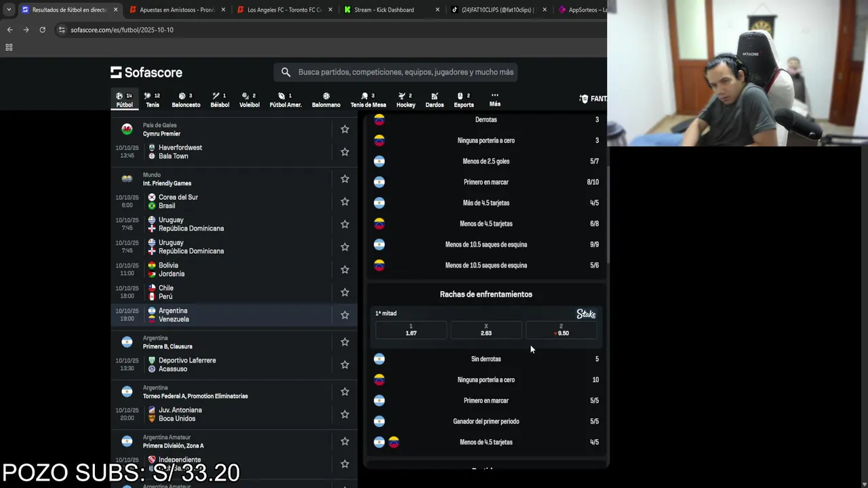Click the browser back arrow

(9, 30)
